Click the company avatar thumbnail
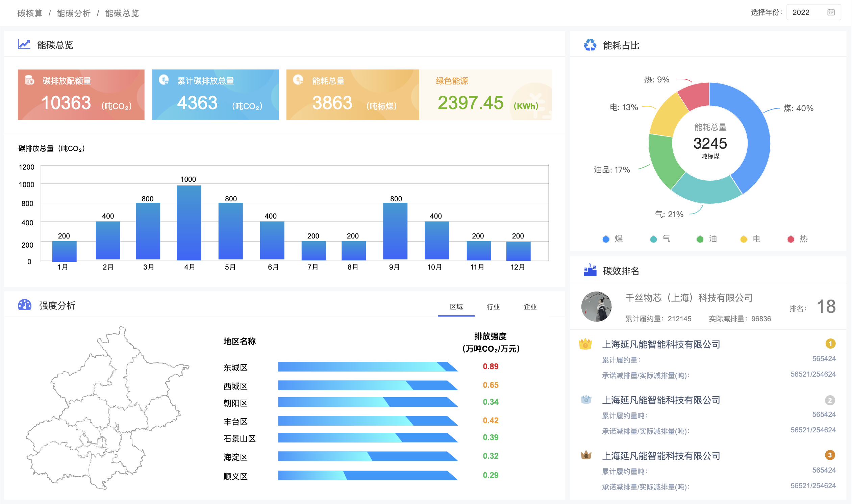Screen dimensions: 852x504 click(596, 306)
